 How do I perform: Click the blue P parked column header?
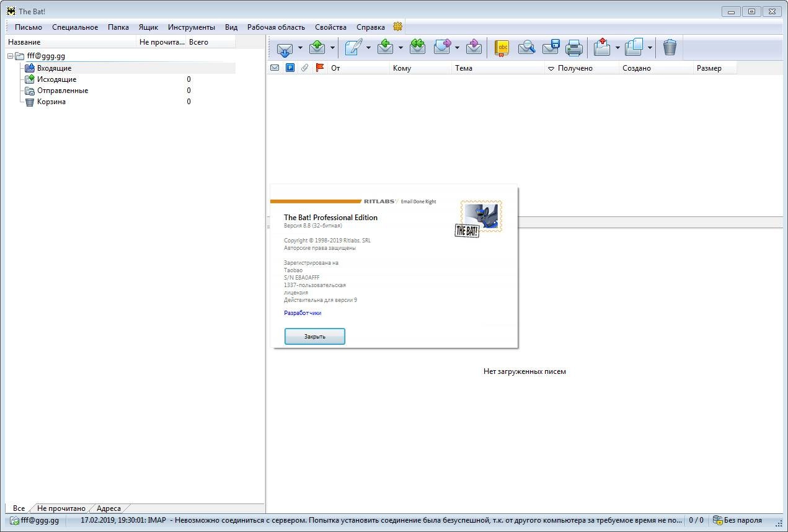[x=290, y=68]
